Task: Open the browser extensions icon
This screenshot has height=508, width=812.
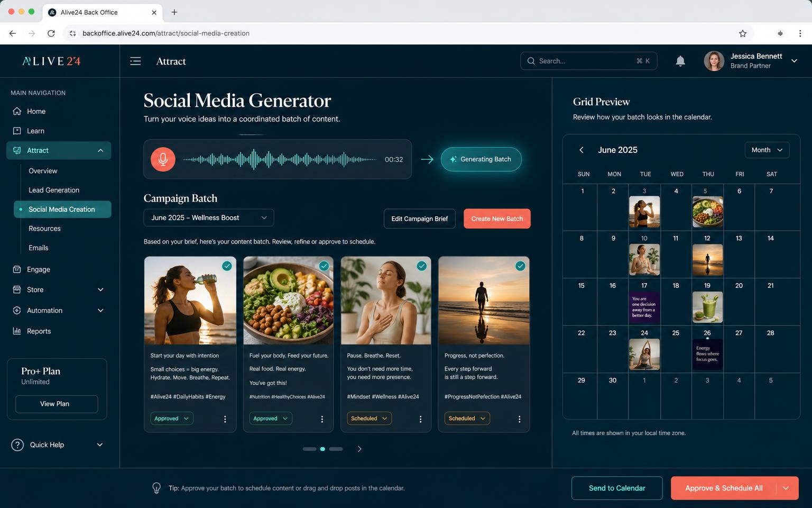Action: [780, 33]
